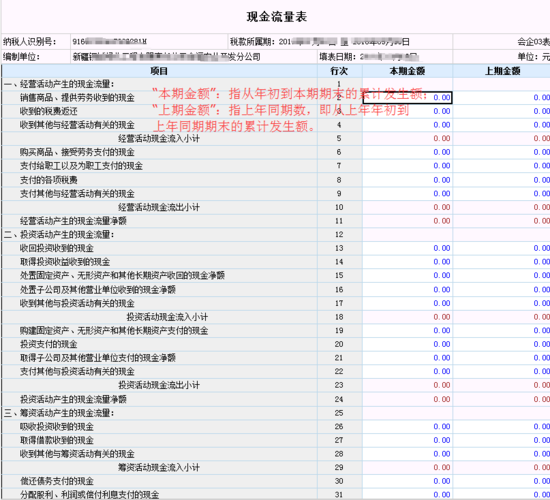Click 本期金额 cell for 购买商品、接受劳务支付的现金

[407, 152]
